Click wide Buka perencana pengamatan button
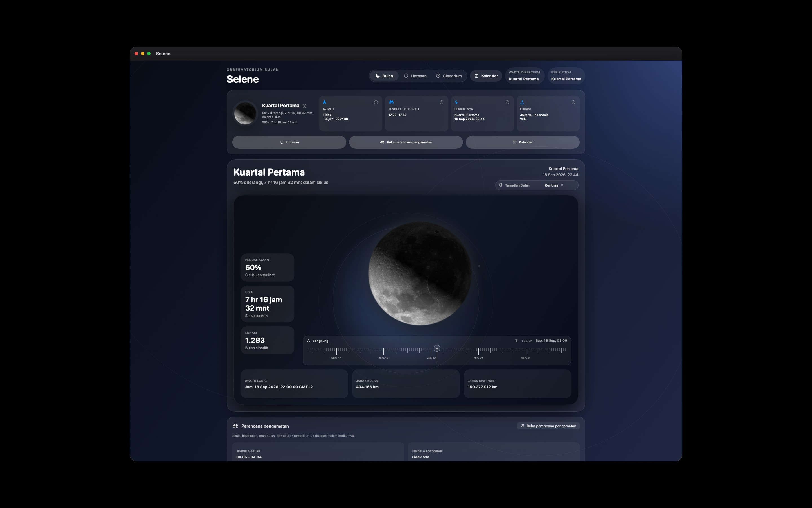Screen dimensions: 812x508 pyautogui.click(x=406, y=142)
